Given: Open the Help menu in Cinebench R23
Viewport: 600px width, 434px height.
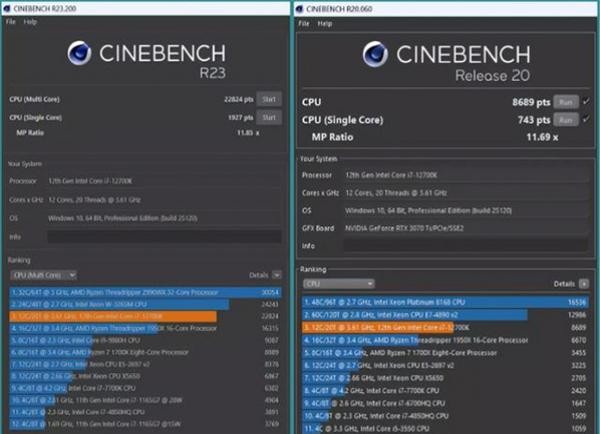Looking at the screenshot, I should [30, 22].
